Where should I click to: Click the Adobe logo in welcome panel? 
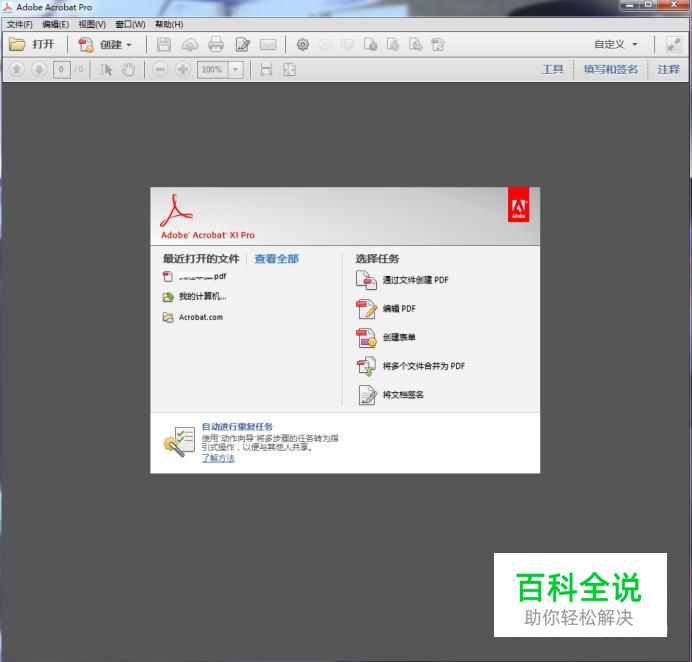click(x=518, y=204)
